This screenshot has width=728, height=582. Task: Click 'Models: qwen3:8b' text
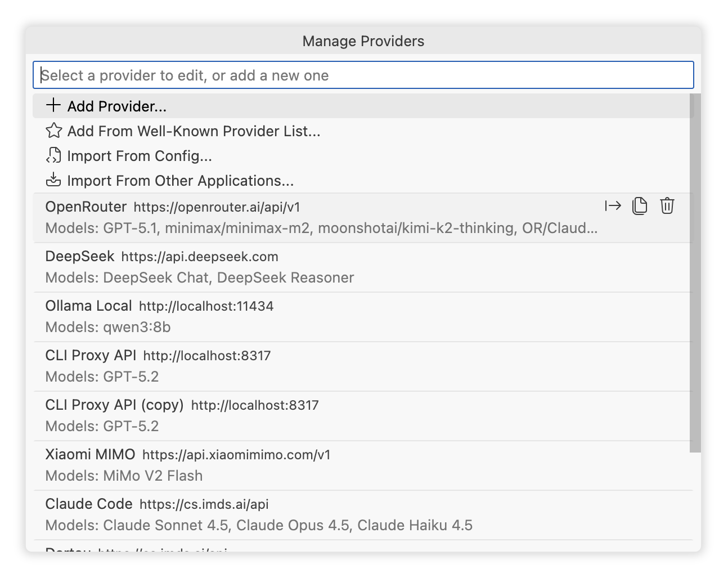click(x=108, y=327)
